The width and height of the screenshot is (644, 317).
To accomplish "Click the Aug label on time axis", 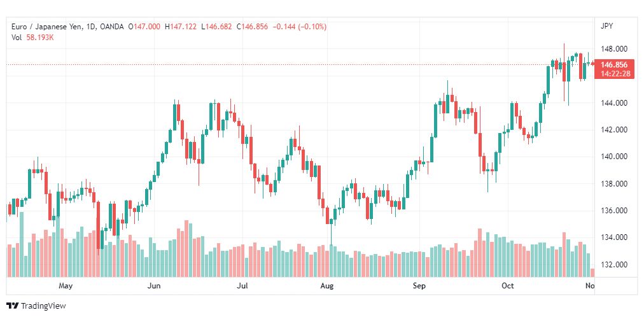I will click(x=327, y=285).
